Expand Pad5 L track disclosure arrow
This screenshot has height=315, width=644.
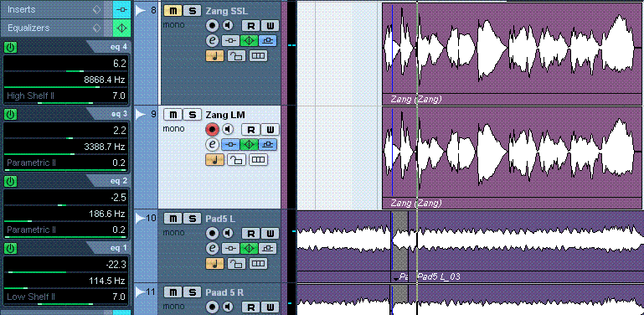141,218
